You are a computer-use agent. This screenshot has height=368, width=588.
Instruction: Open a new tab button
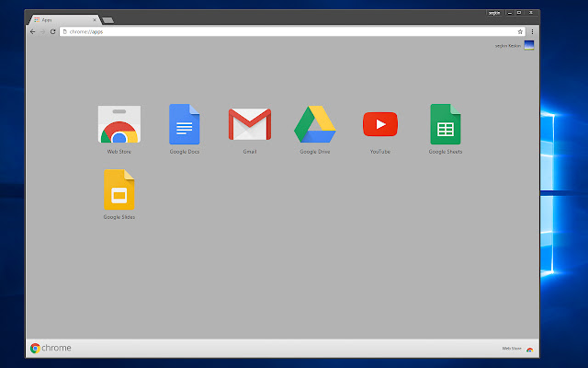(107, 20)
